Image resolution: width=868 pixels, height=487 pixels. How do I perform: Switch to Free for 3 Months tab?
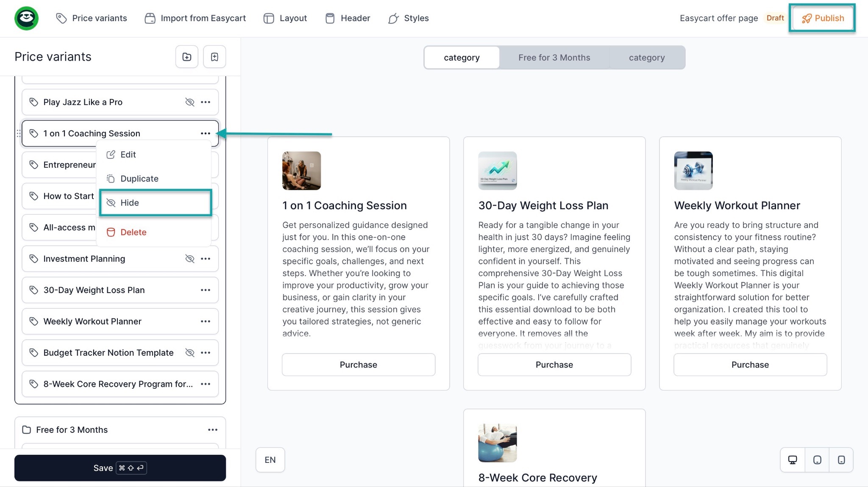pyautogui.click(x=554, y=58)
